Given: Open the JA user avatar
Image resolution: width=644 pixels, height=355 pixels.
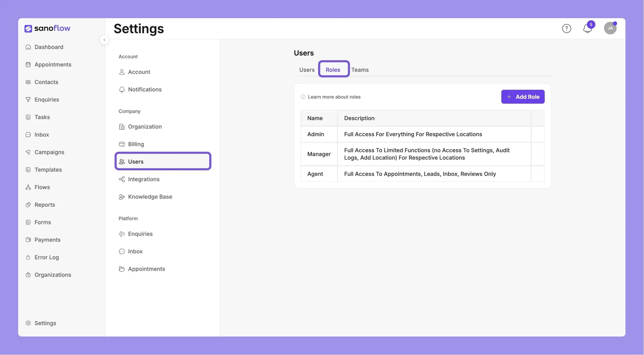Looking at the screenshot, I should click(x=610, y=28).
